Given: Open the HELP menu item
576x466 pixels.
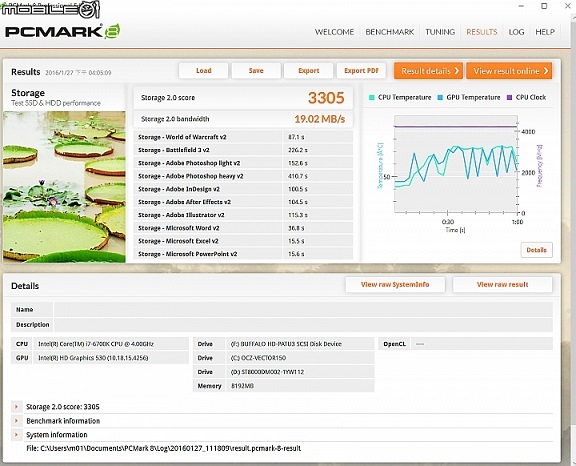Looking at the screenshot, I should pos(545,32).
